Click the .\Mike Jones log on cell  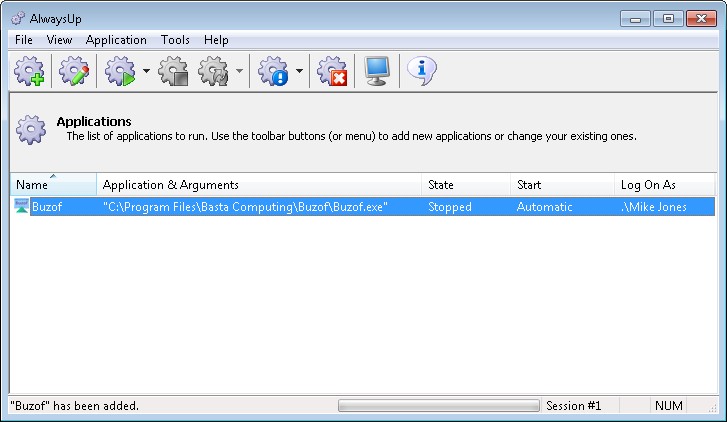(x=654, y=207)
